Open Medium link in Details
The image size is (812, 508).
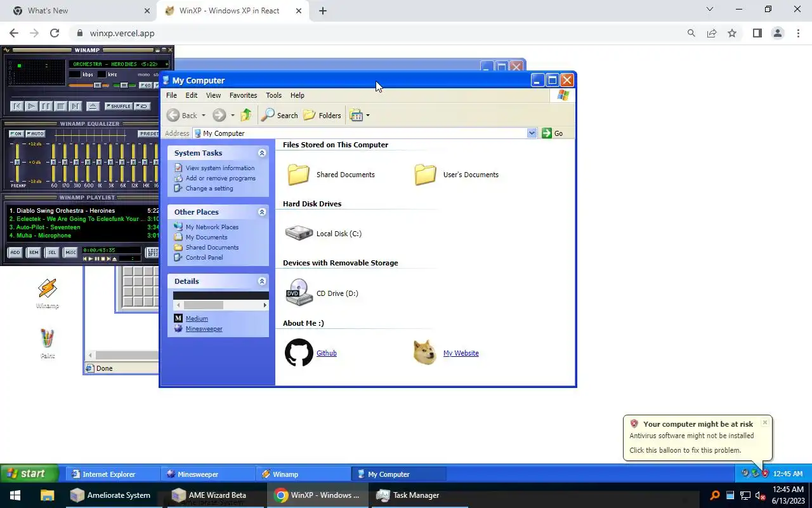pos(197,319)
